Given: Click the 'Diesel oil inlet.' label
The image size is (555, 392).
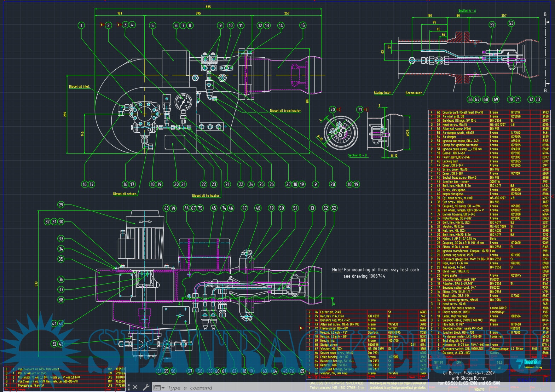Looking at the screenshot, I should click(x=79, y=87).
